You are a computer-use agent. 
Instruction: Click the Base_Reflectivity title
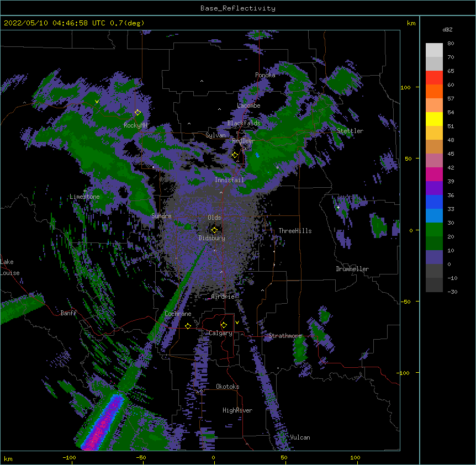pyautogui.click(x=238, y=8)
